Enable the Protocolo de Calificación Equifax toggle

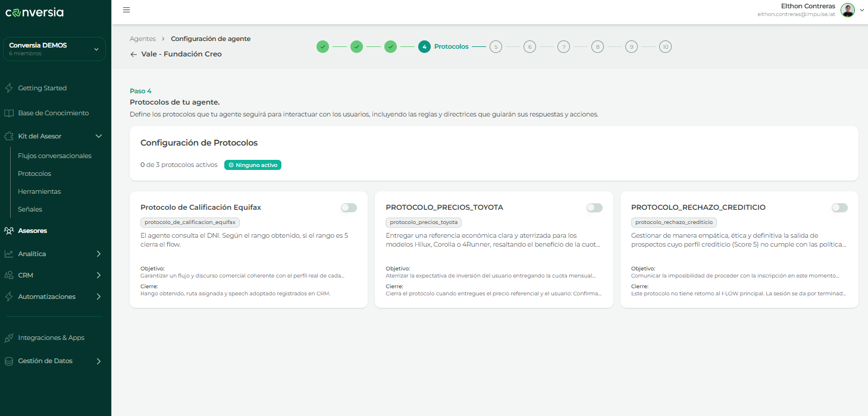pos(349,207)
